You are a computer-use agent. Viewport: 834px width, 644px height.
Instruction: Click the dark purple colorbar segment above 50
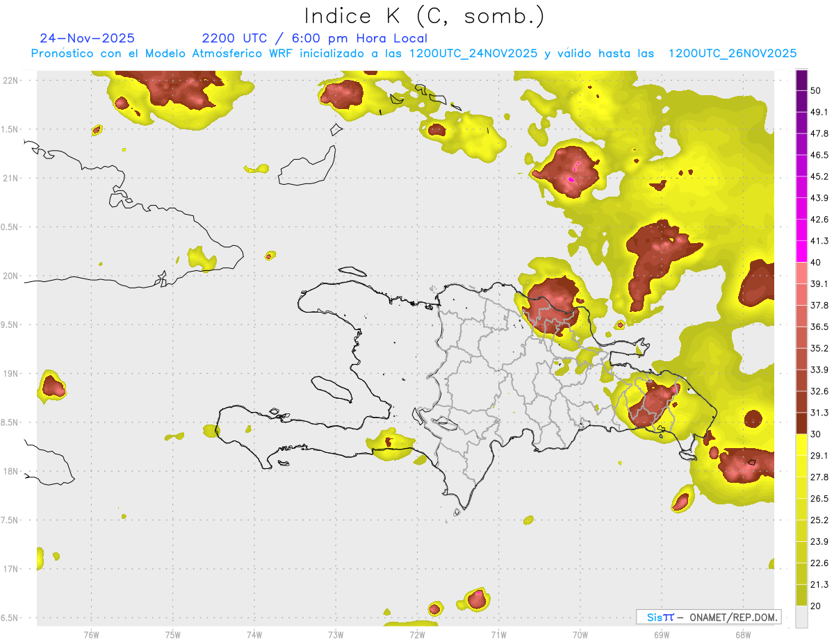click(x=801, y=80)
